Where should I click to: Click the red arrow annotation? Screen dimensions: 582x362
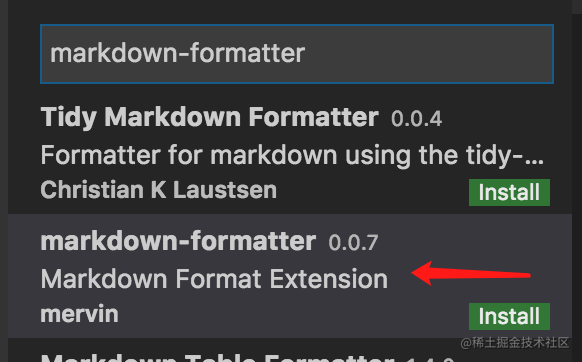coord(471,273)
